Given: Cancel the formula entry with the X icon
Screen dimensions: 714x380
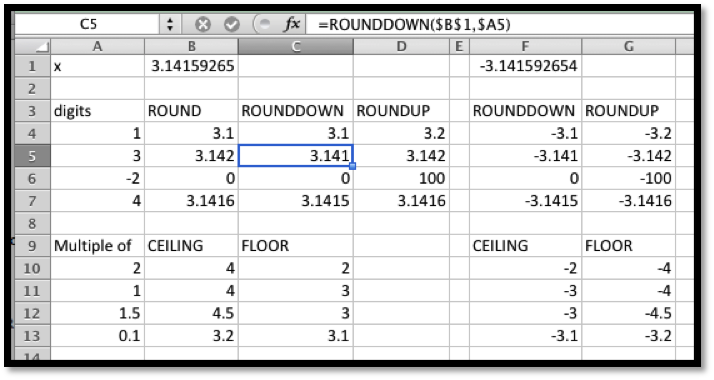Looking at the screenshot, I should click(203, 24).
